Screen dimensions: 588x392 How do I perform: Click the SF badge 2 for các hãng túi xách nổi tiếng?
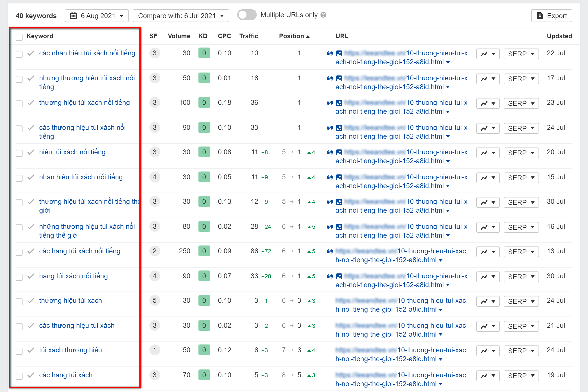pos(155,251)
